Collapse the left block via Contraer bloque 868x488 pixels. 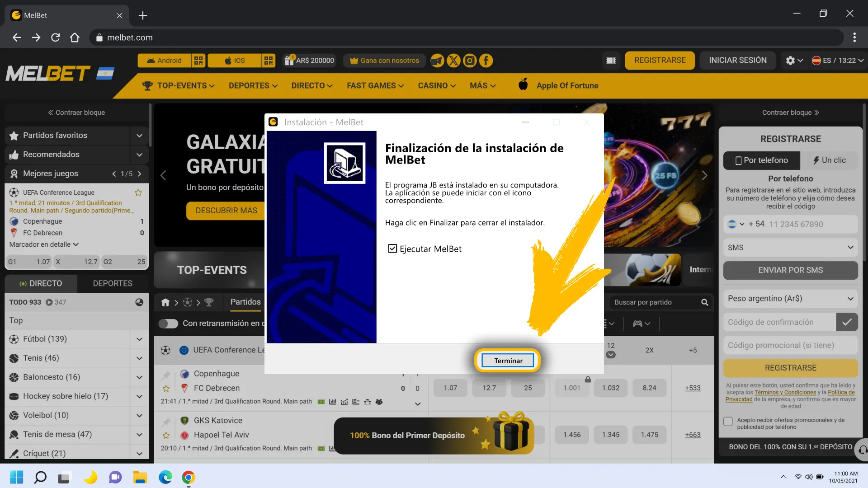point(76,113)
